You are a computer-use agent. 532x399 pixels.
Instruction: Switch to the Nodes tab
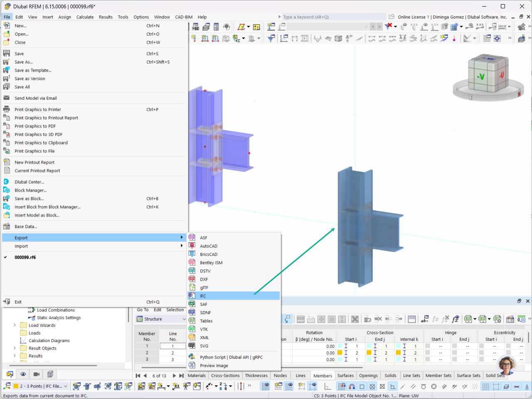tap(280, 375)
